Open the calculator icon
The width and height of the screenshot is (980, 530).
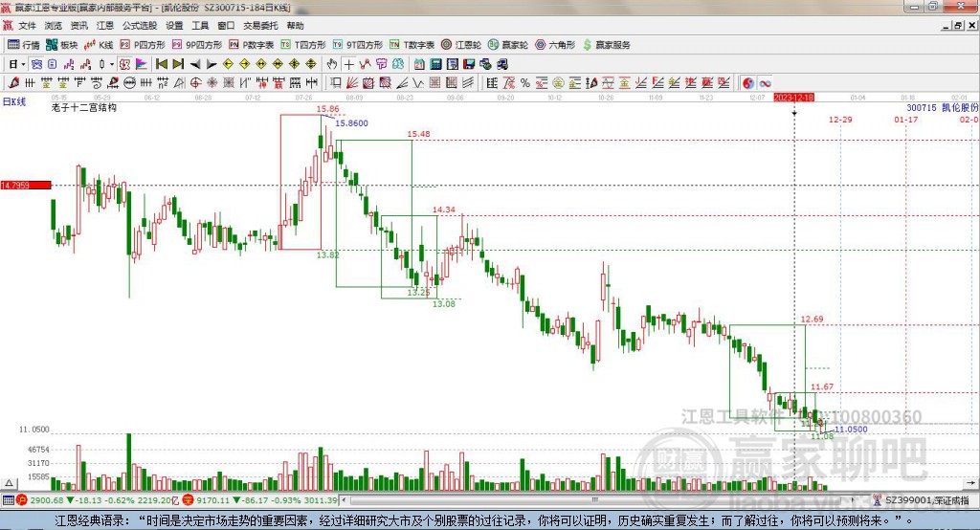[435, 64]
